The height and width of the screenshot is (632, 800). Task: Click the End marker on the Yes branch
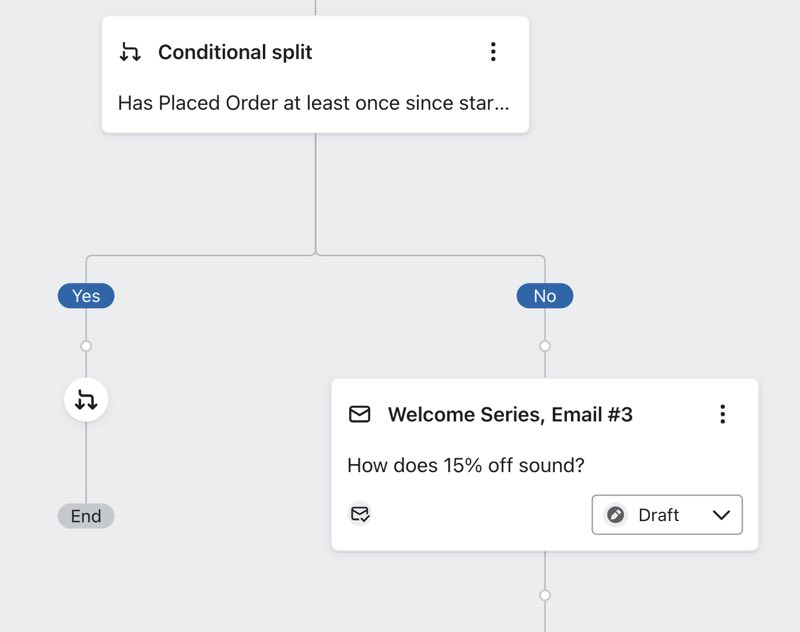[86, 516]
